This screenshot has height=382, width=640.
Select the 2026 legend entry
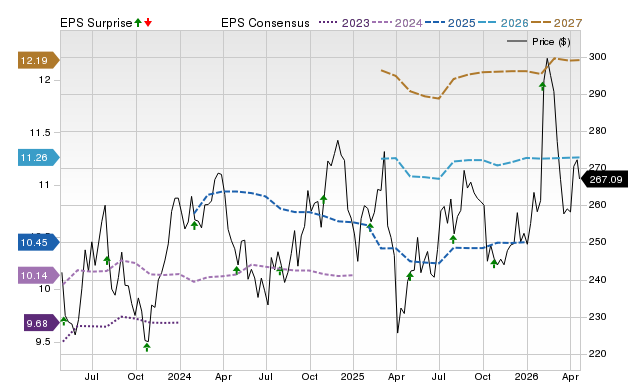503,23
